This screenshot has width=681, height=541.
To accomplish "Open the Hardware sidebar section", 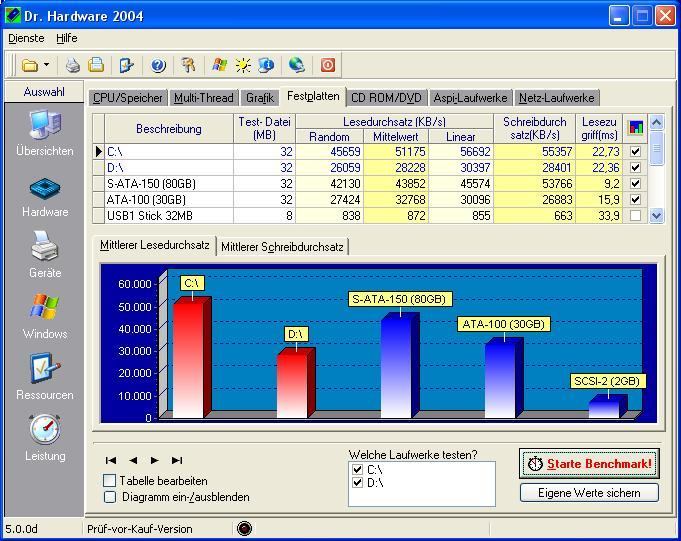I will coord(45,198).
